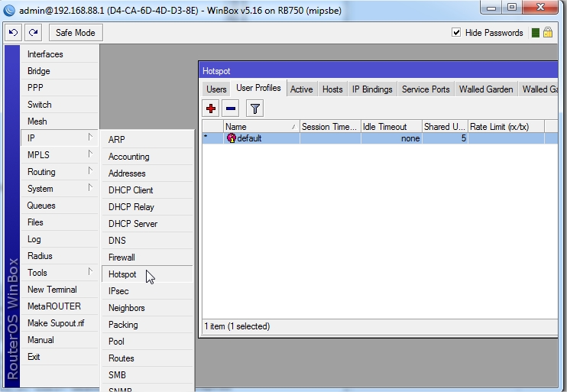
Task: Select Firewall from IP submenu
Action: click(x=147, y=258)
